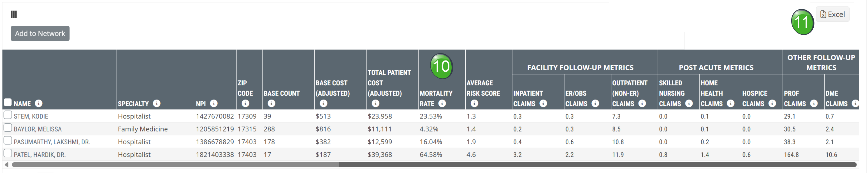Click the column chooser bars icon
Screen dimensions: 868x173
(x=14, y=14)
